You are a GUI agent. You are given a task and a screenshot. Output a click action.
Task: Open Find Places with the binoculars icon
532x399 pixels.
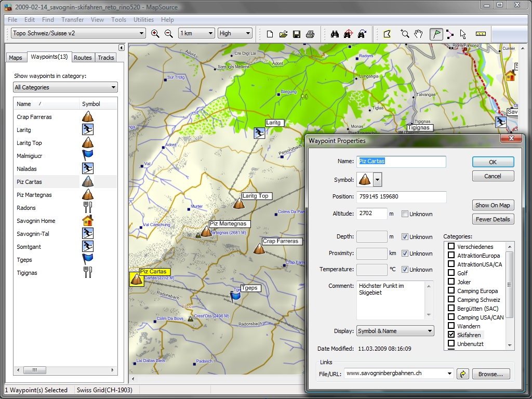click(335, 34)
